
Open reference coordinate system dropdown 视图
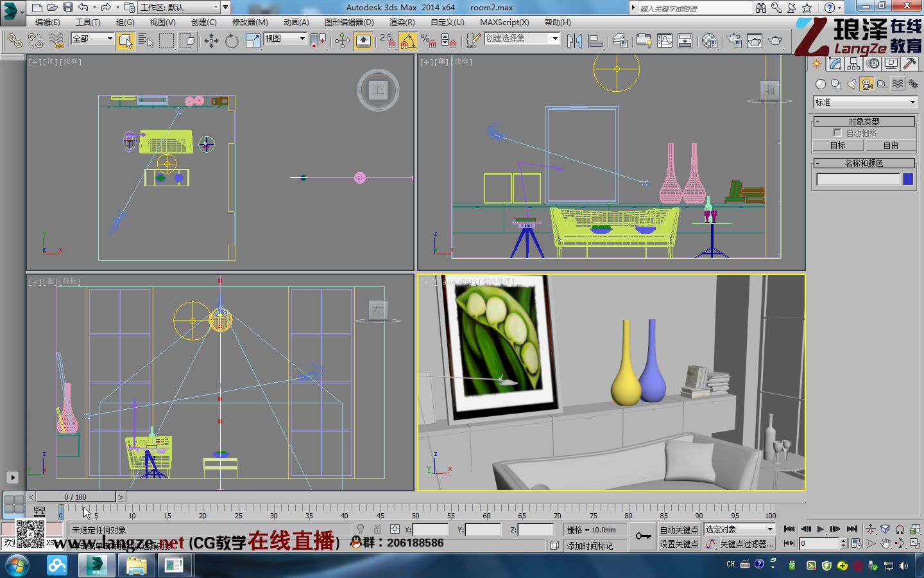click(285, 39)
